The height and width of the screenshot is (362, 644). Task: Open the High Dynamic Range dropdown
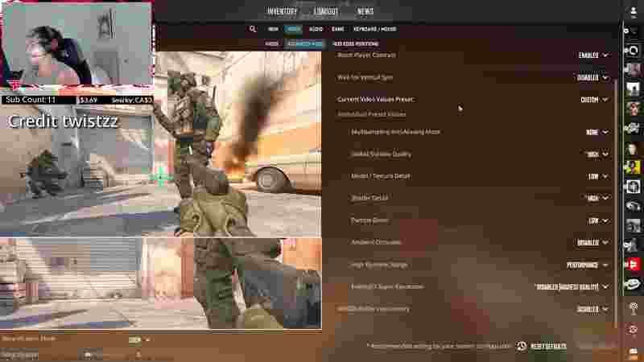click(x=588, y=265)
